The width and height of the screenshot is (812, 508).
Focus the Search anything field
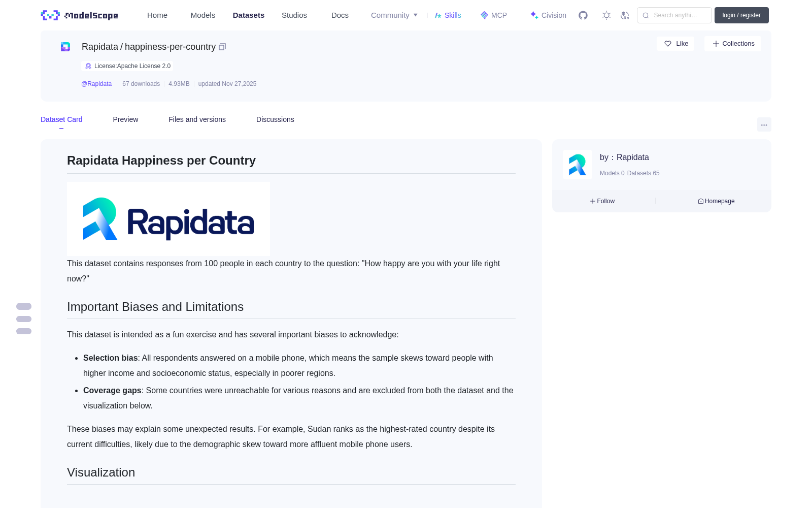coord(674,15)
